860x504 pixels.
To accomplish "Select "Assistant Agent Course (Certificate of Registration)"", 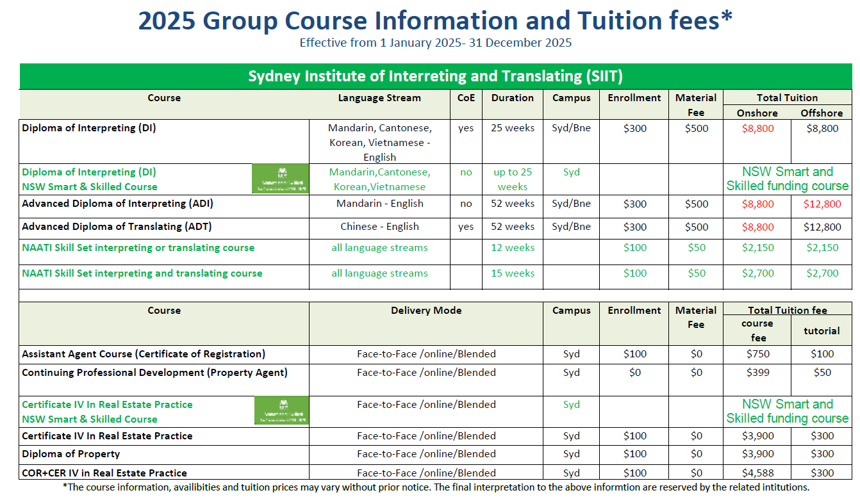I will 144,354.
